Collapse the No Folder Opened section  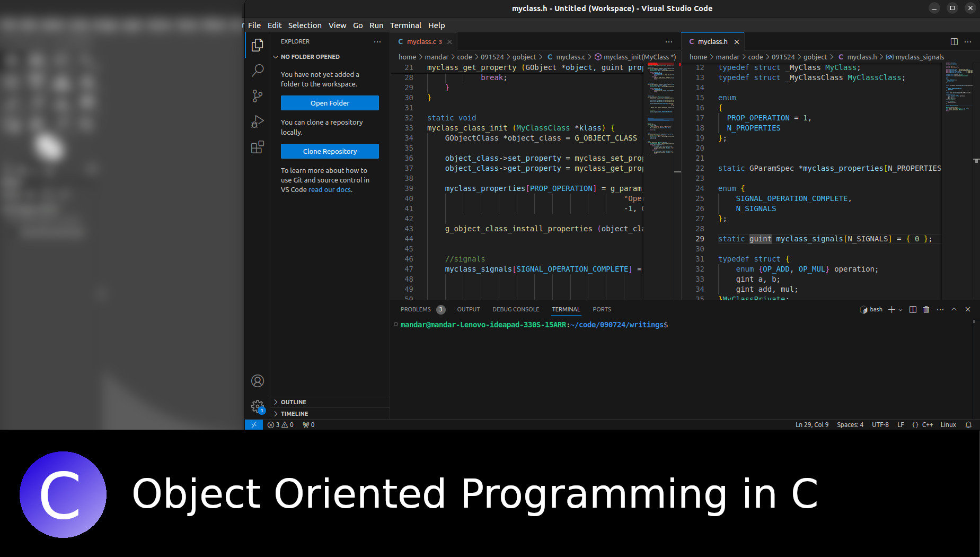[x=310, y=57]
